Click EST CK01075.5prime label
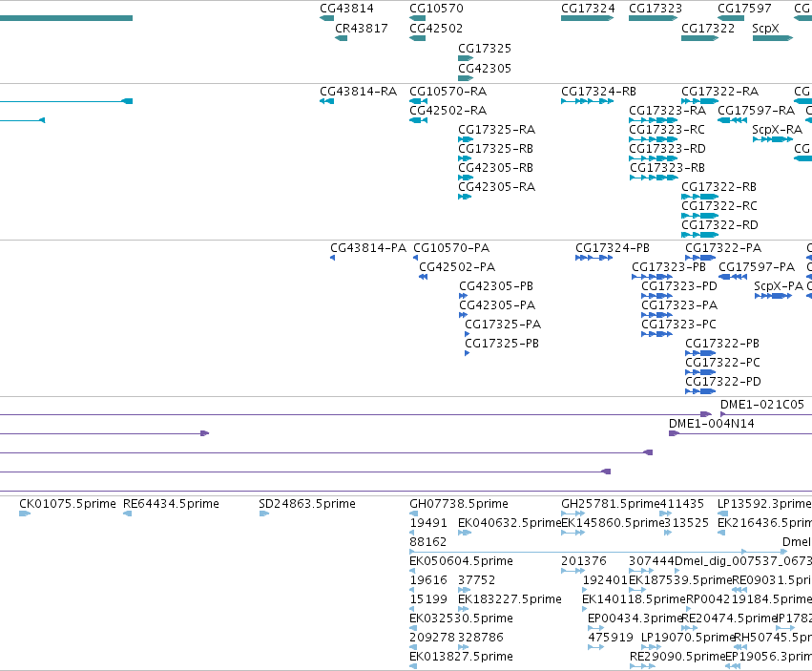Screen dimensions: 812x671 [x=68, y=504]
